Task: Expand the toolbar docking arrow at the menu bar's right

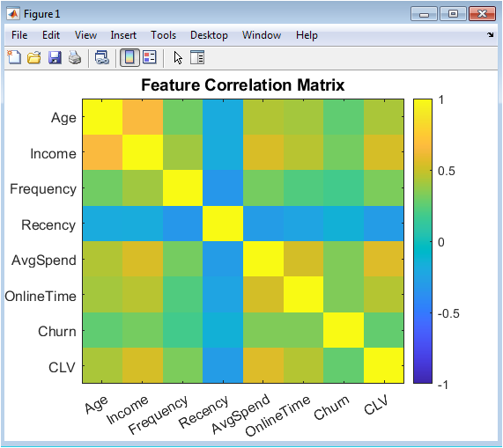Action: coord(491,34)
